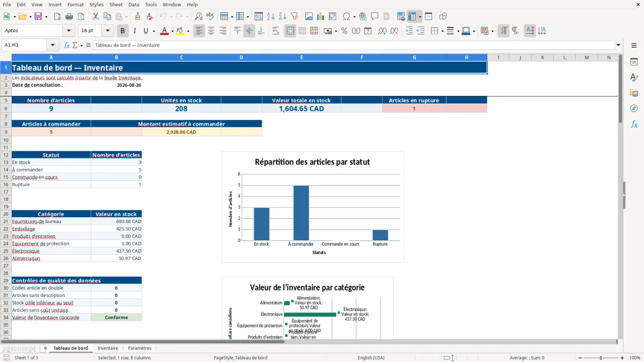
Task: Insert a pivot table
Action: [333, 17]
